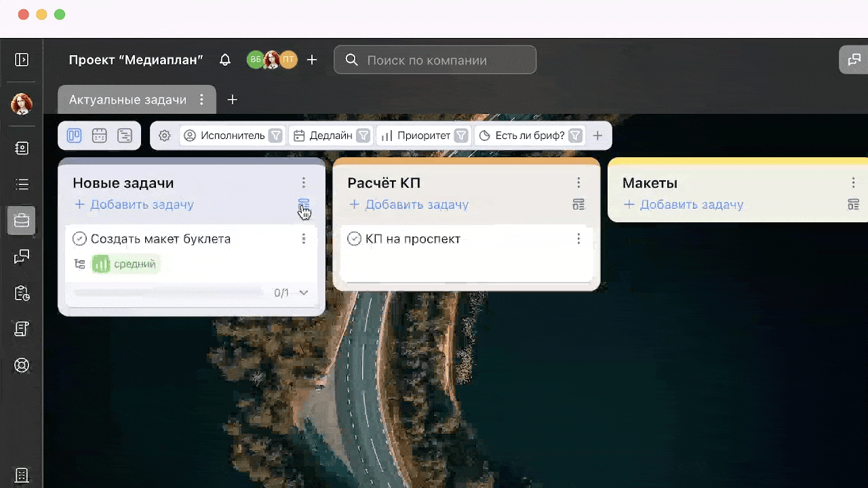This screenshot has width=868, height=488.
Task: Click the subtask progress bar
Action: point(168,293)
